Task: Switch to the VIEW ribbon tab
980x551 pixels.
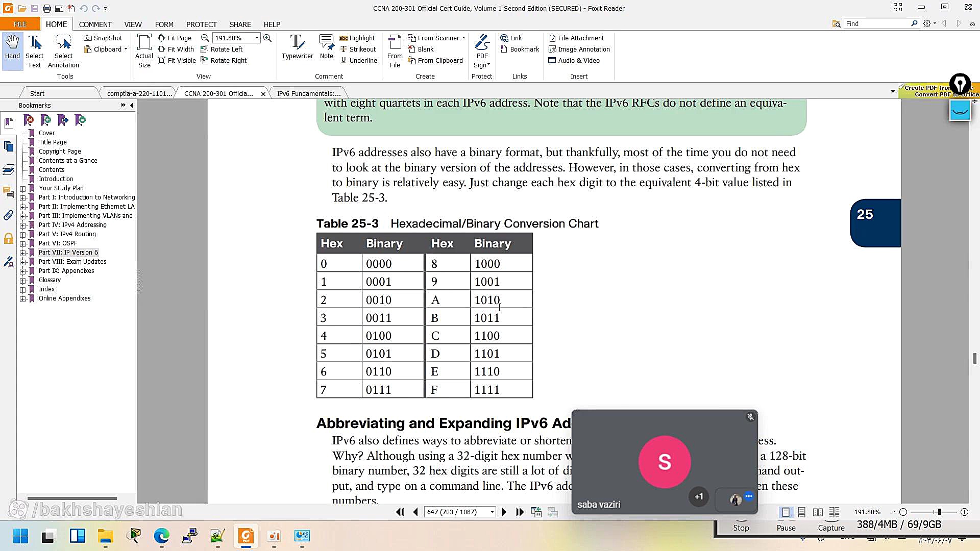Action: pos(133,24)
